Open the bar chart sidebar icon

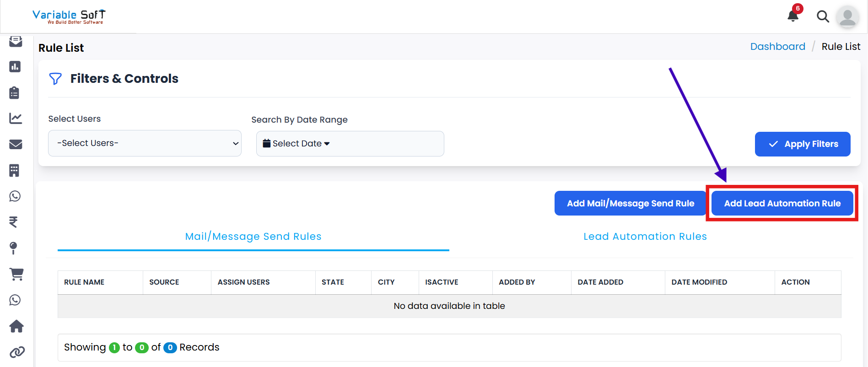coord(15,67)
